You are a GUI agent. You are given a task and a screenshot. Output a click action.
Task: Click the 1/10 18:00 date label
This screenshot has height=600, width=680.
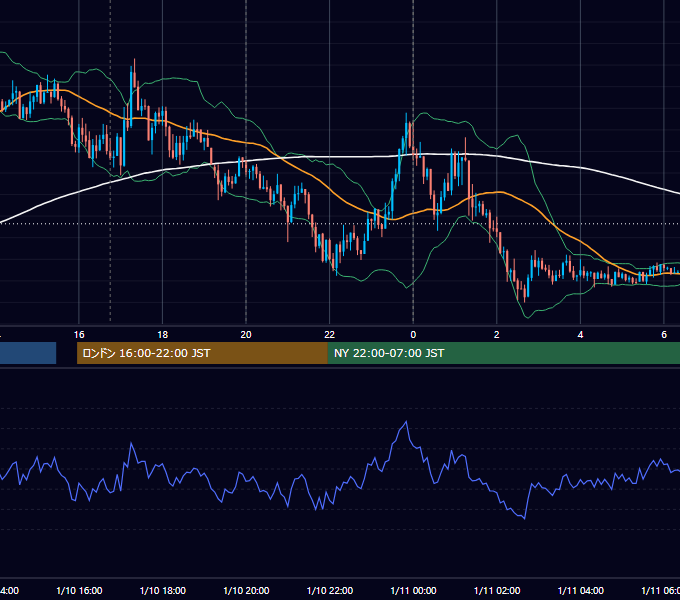[163, 591]
